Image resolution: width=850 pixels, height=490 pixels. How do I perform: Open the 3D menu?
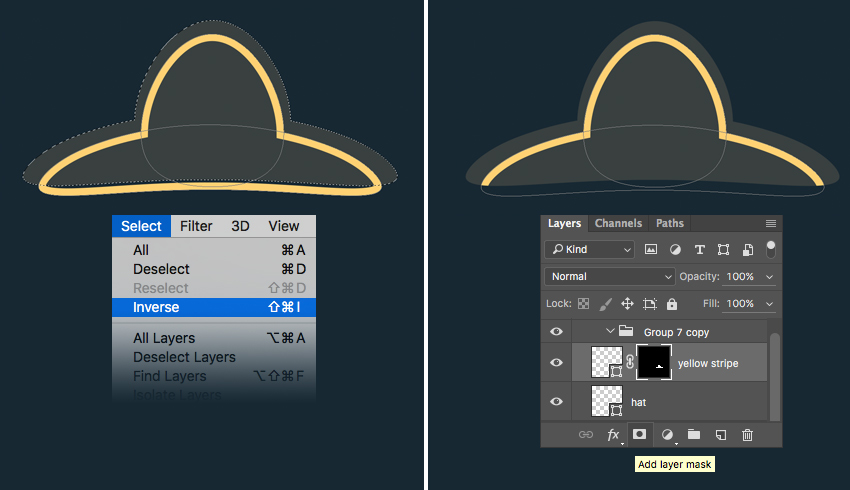click(240, 226)
